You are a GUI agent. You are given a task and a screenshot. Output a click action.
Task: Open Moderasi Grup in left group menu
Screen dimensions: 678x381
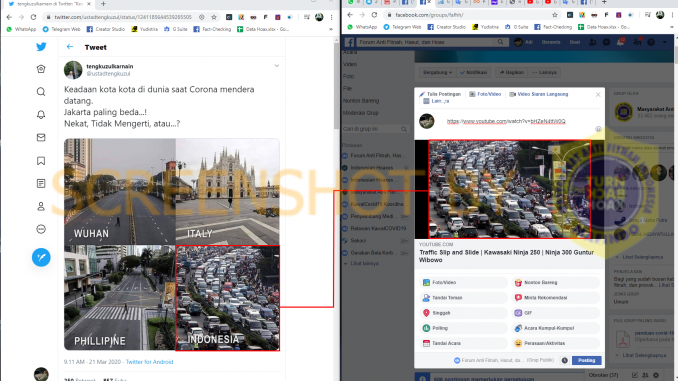pyautogui.click(x=361, y=113)
